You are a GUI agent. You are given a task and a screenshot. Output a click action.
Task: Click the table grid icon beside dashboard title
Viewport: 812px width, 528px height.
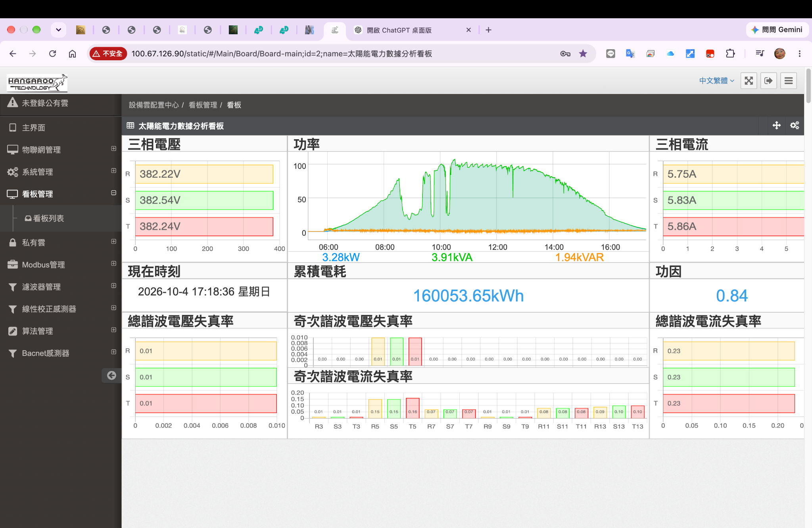tap(130, 126)
